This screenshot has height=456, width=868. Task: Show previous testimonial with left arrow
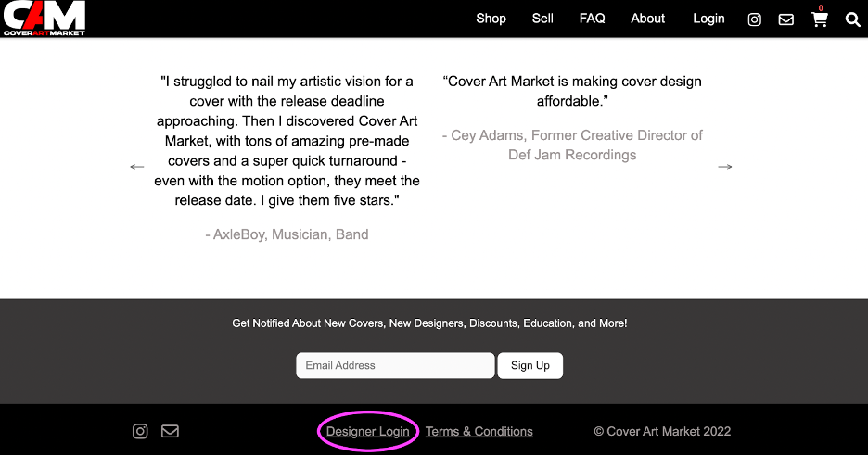click(x=136, y=167)
